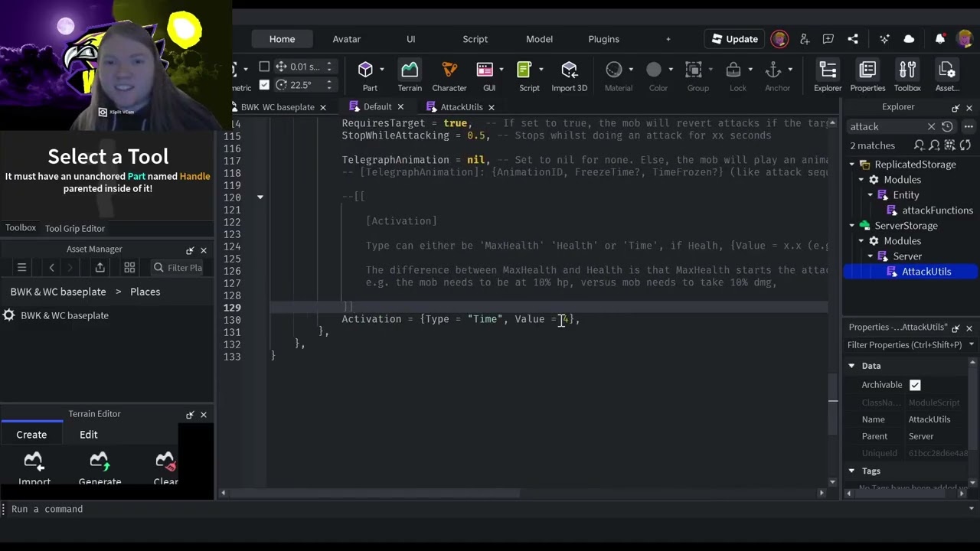980x551 pixels.
Task: Click the Lock tool icon
Action: click(733, 70)
